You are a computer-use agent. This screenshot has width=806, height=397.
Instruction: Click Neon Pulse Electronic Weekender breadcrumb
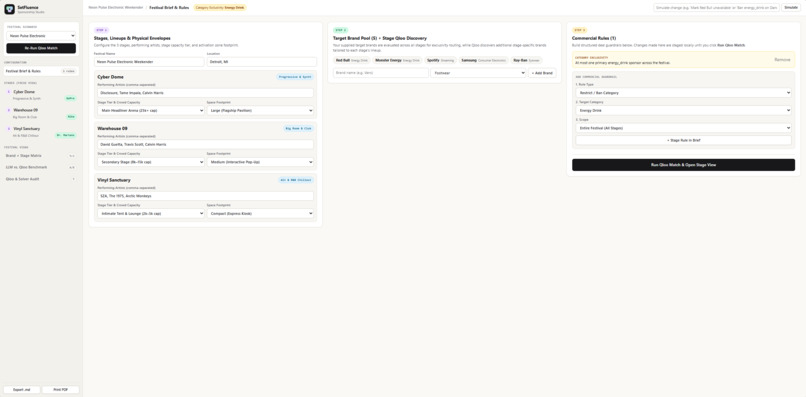tap(116, 8)
